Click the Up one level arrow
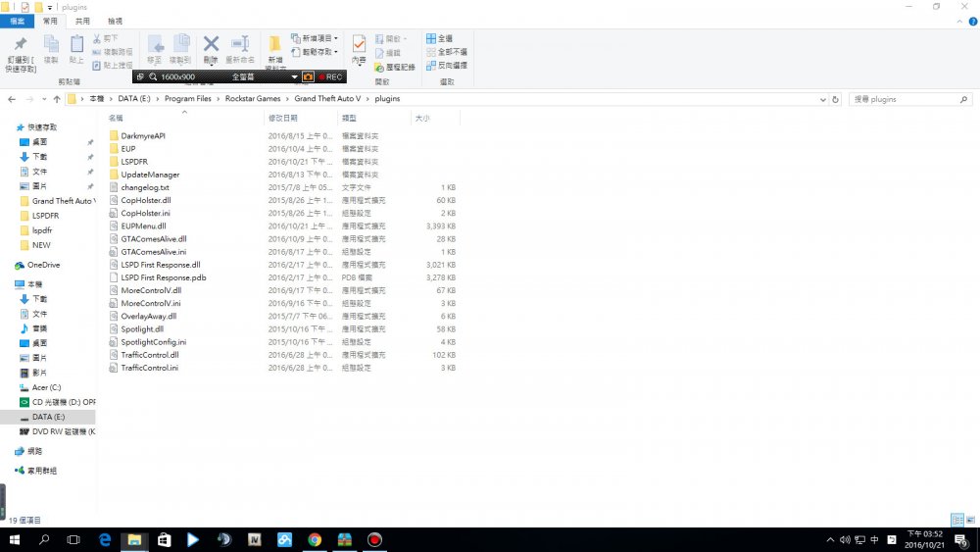The width and height of the screenshot is (980, 552). click(57, 99)
